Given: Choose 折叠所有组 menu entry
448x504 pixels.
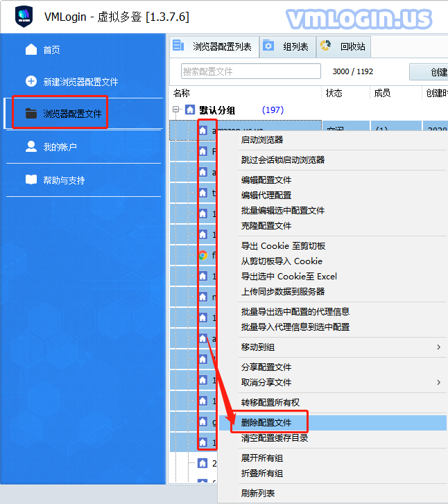Looking at the screenshot, I should [262, 473].
